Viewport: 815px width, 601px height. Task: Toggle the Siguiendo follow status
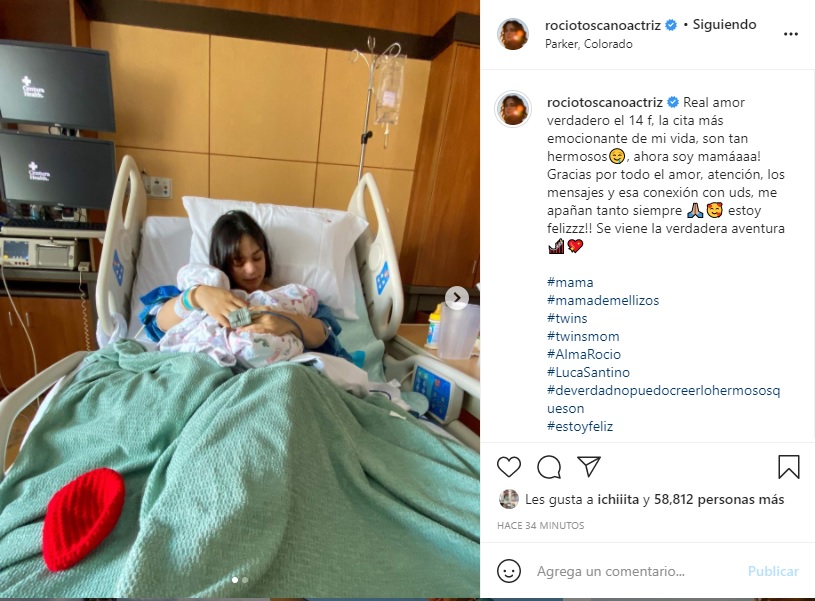(x=724, y=24)
